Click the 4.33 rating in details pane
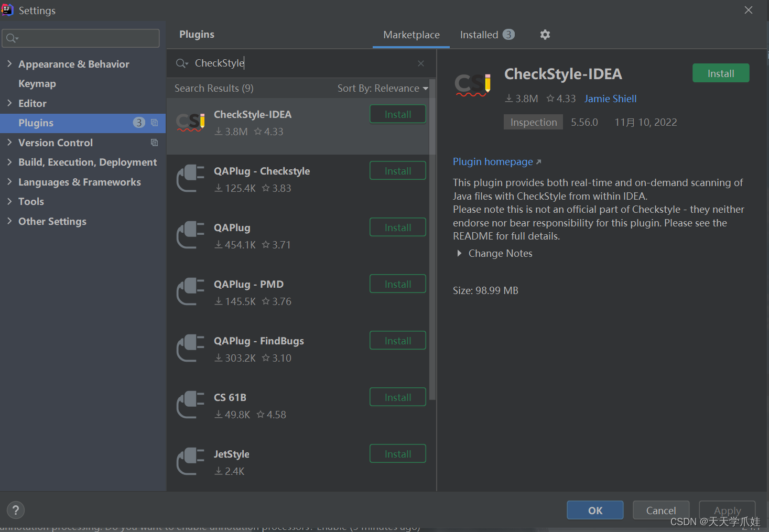 tap(561, 99)
